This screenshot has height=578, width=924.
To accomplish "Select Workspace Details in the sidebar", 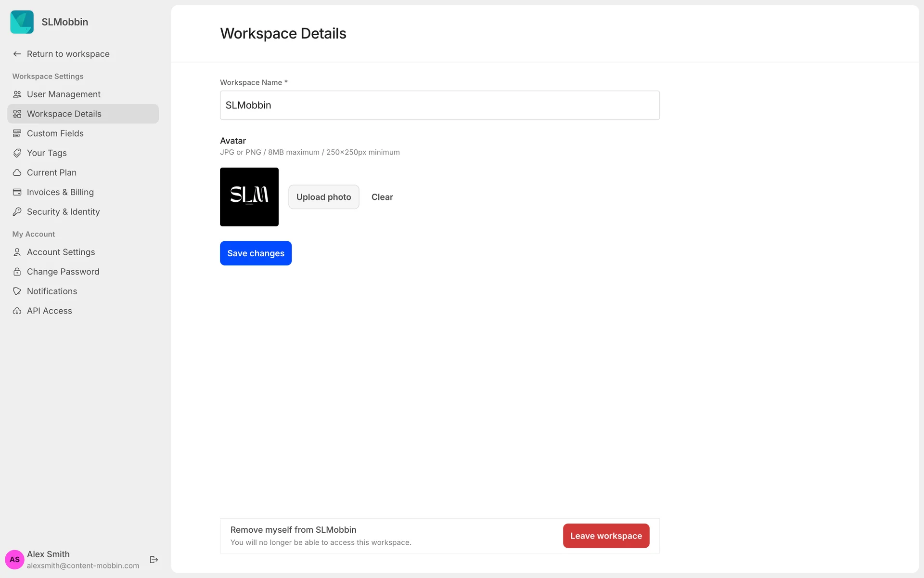I will [64, 114].
